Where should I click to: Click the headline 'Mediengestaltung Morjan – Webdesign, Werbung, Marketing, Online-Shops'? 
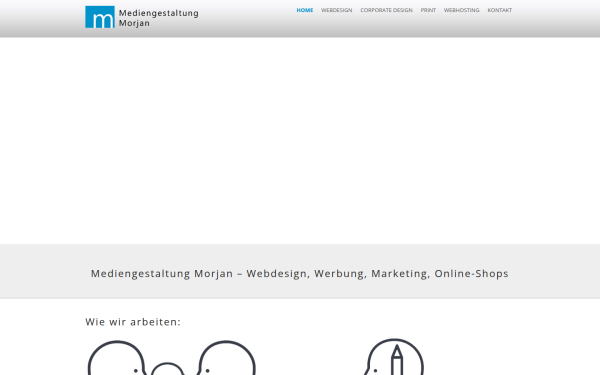[300, 274]
